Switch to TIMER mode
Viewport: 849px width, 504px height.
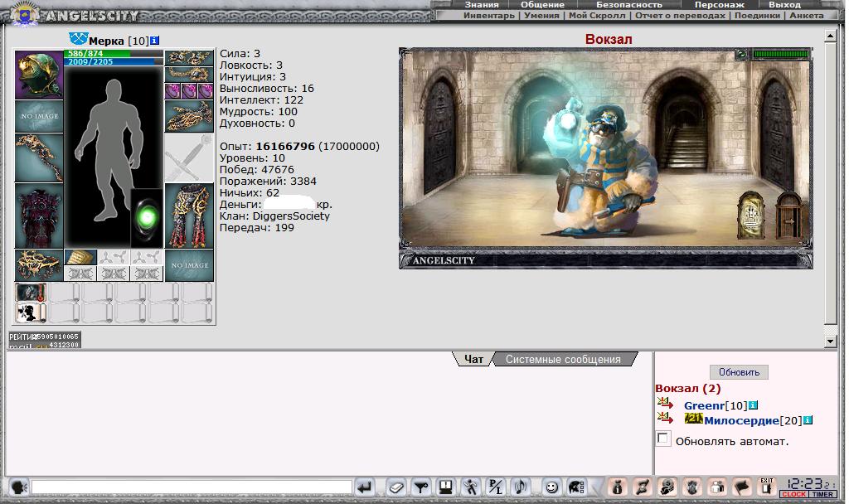click(822, 494)
